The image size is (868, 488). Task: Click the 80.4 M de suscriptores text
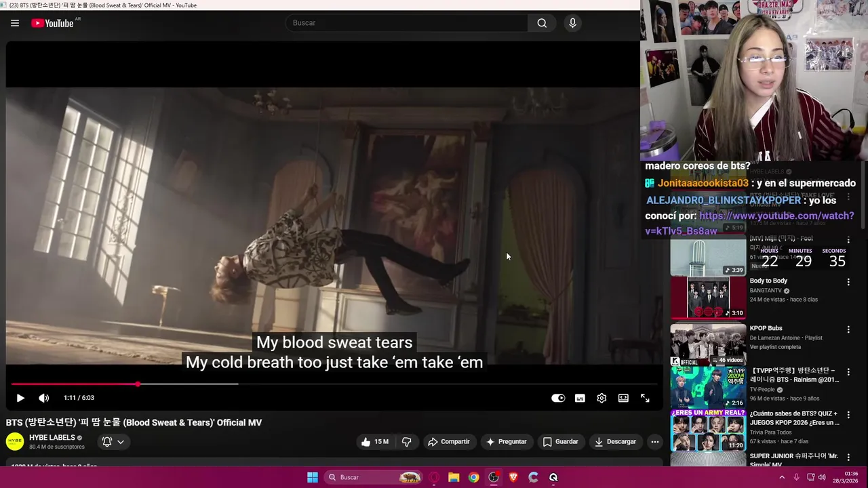click(57, 447)
